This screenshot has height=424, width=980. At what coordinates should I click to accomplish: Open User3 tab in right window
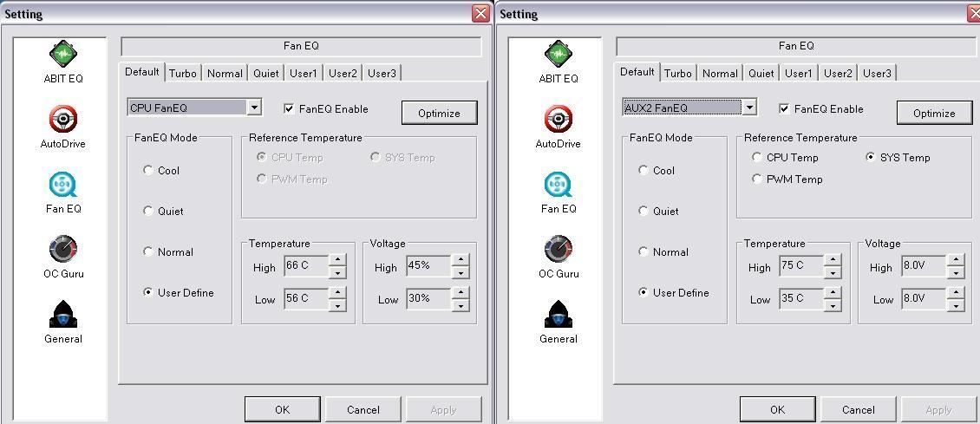pos(877,73)
